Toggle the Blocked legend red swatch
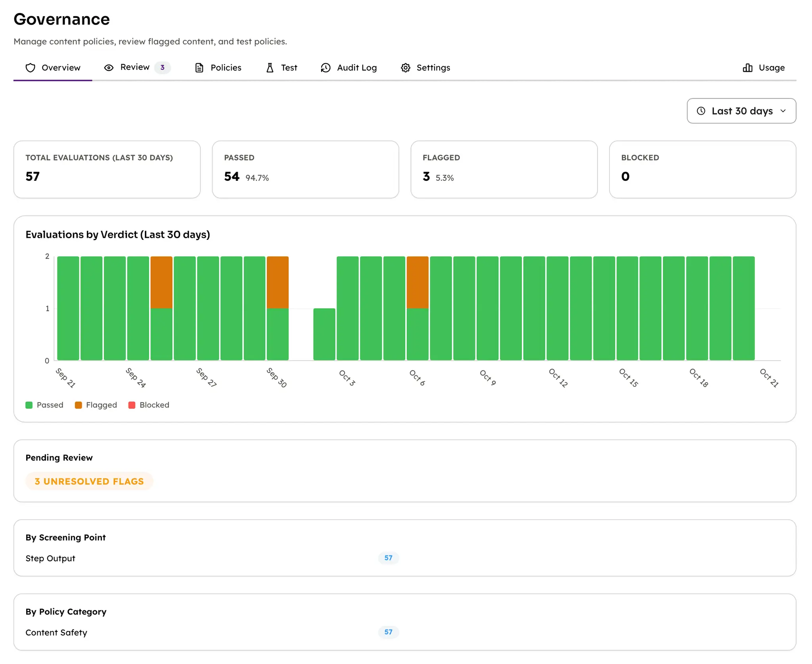The image size is (812, 664). tap(132, 405)
